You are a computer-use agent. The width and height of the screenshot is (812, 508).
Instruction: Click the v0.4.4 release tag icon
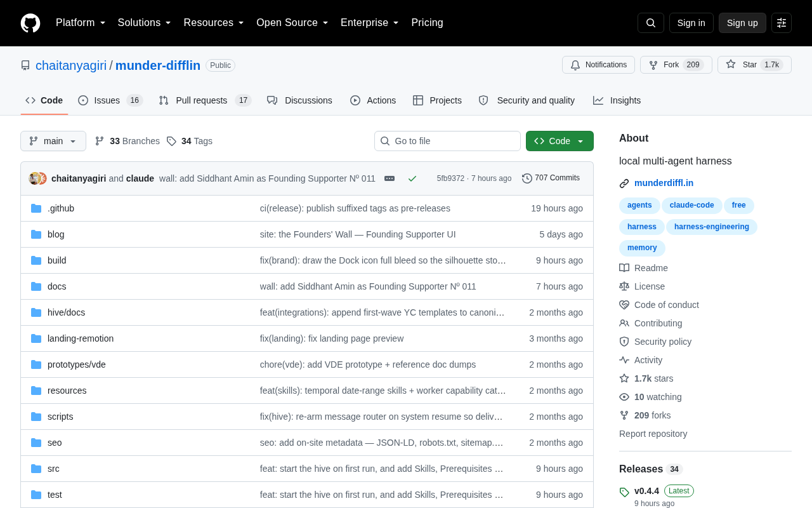point(624,492)
